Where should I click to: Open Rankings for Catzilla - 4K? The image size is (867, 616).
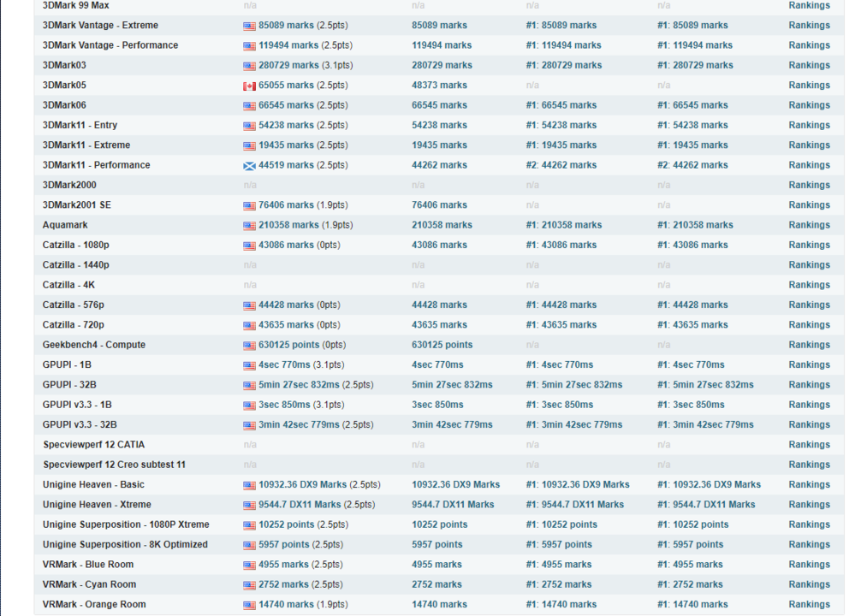point(809,285)
